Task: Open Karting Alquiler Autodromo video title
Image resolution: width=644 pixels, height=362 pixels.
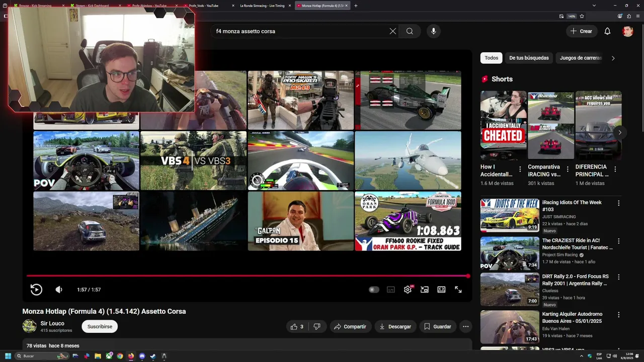Action: click(x=572, y=317)
